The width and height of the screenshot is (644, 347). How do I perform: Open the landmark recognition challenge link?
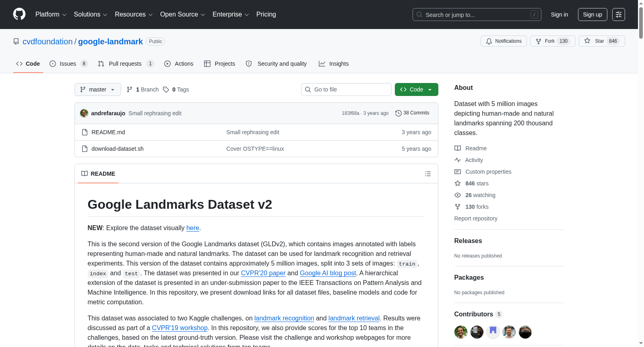[x=284, y=318]
